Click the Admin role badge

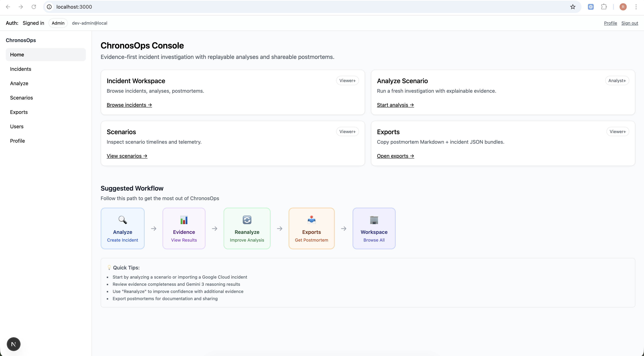point(58,23)
